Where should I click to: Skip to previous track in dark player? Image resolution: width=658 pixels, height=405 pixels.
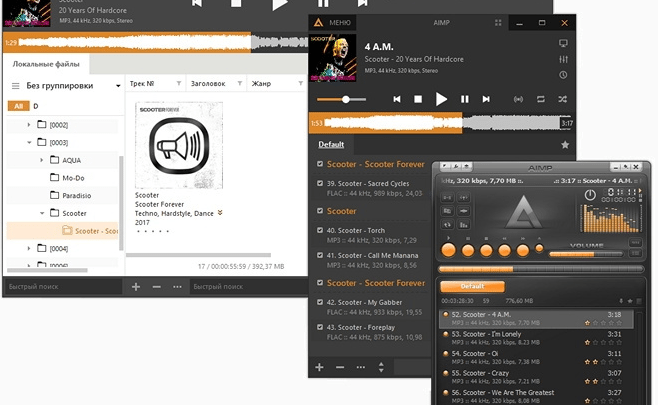tap(397, 99)
